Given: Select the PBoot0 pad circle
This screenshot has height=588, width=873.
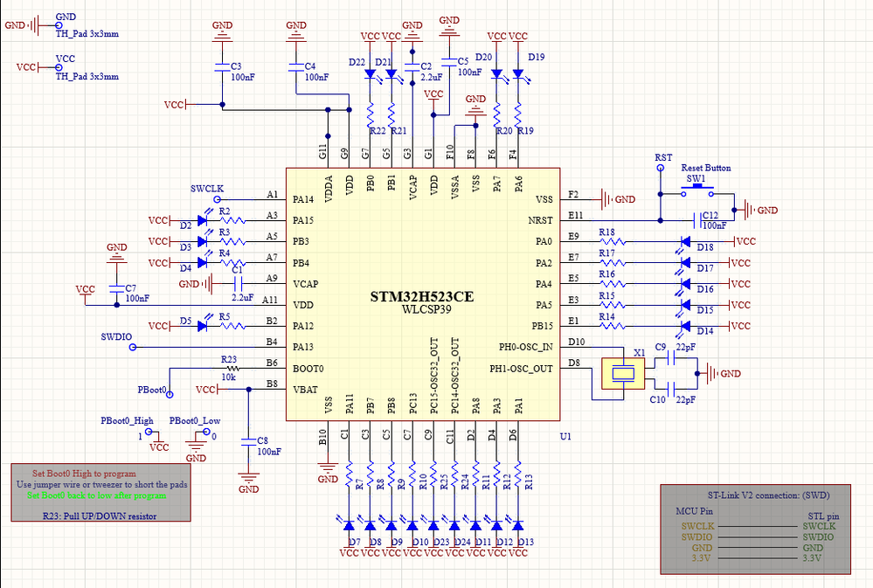Looking at the screenshot, I should pos(170,394).
